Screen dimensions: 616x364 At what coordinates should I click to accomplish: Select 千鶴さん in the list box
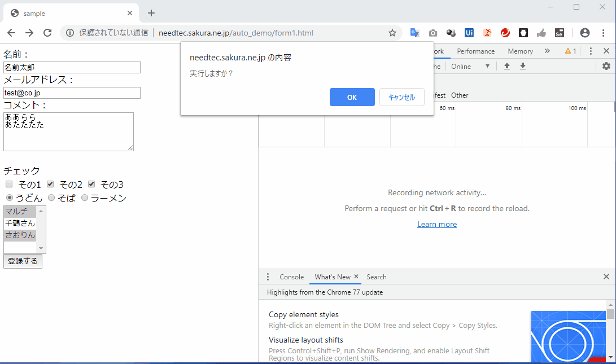pyautogui.click(x=20, y=223)
